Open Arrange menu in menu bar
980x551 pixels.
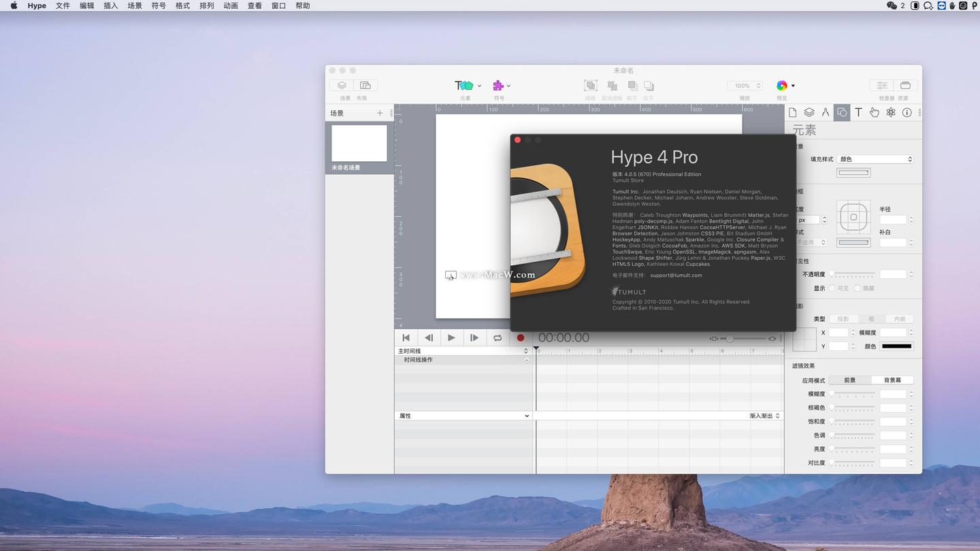[206, 5]
